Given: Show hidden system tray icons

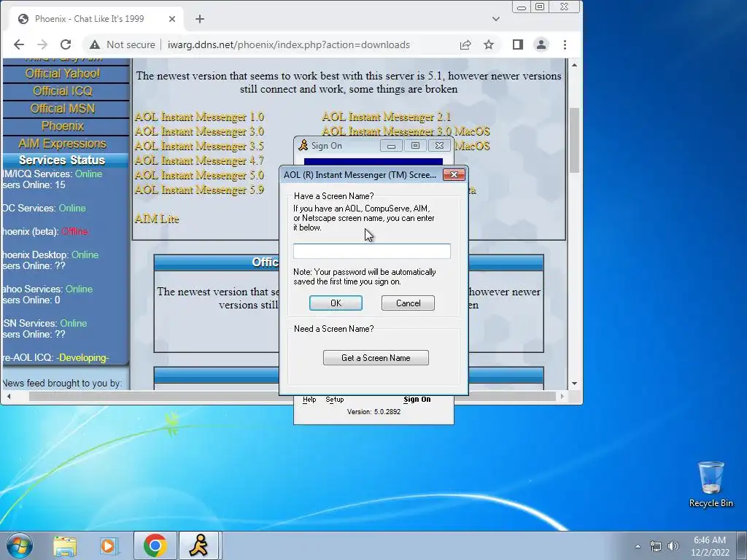Looking at the screenshot, I should [x=638, y=546].
